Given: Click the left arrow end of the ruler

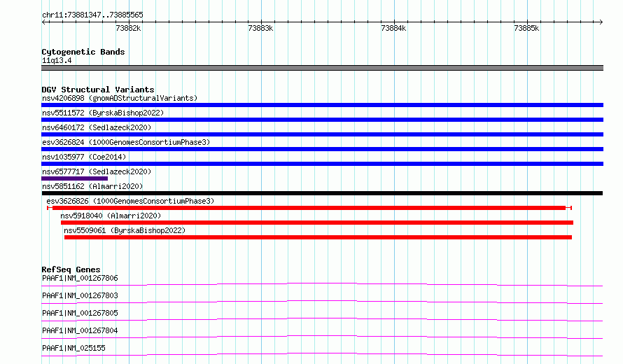Looking at the screenshot, I should coord(44,22).
